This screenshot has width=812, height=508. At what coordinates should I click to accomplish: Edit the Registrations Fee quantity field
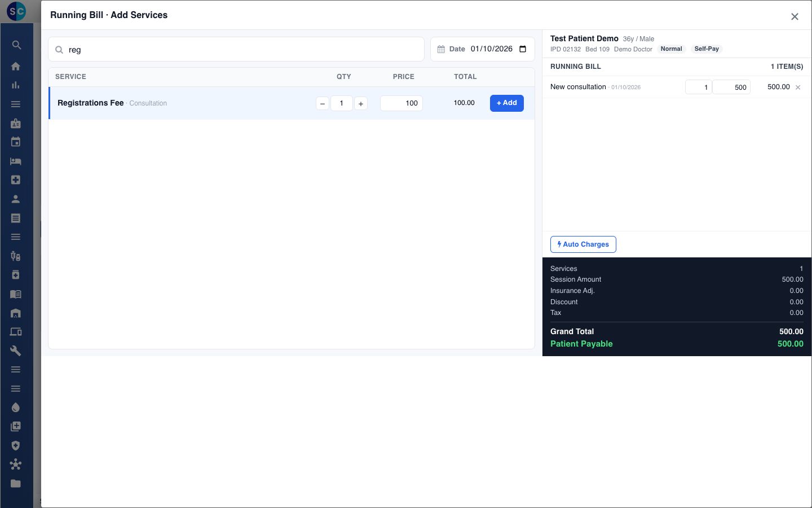click(x=342, y=103)
